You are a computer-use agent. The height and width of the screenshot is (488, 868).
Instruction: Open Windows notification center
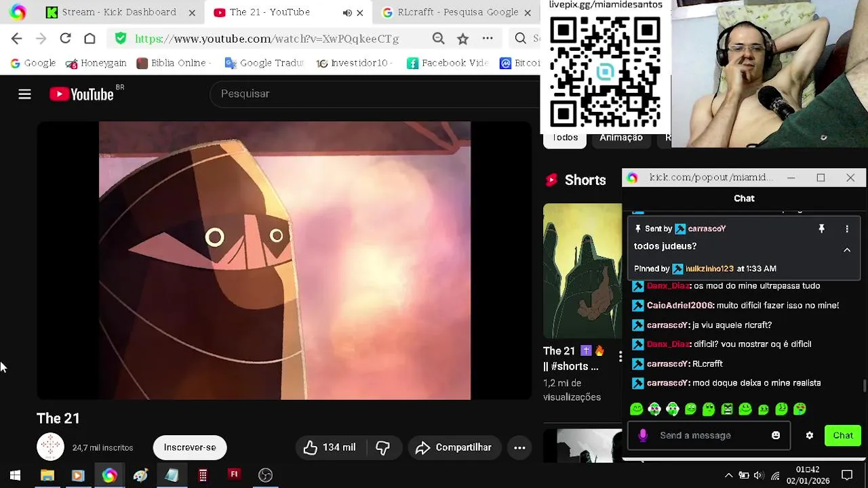point(847,475)
